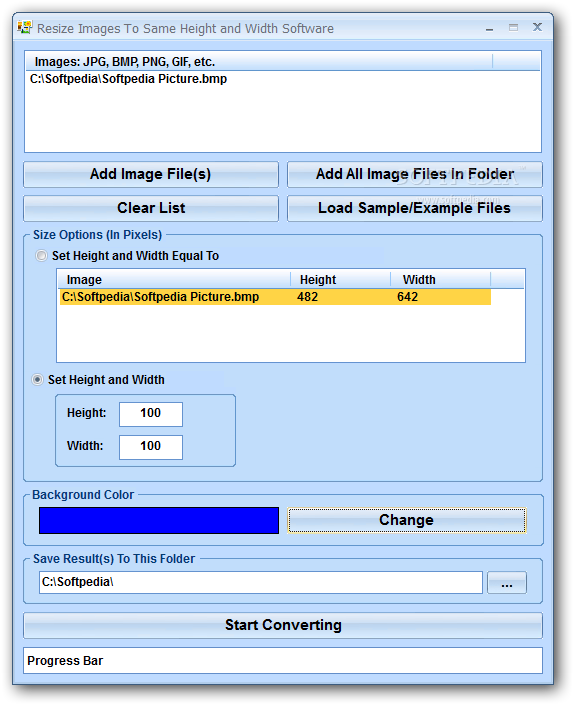Viewport: 574px width, 705px height.
Task: Minimize the Resize Images window
Action: [489, 29]
